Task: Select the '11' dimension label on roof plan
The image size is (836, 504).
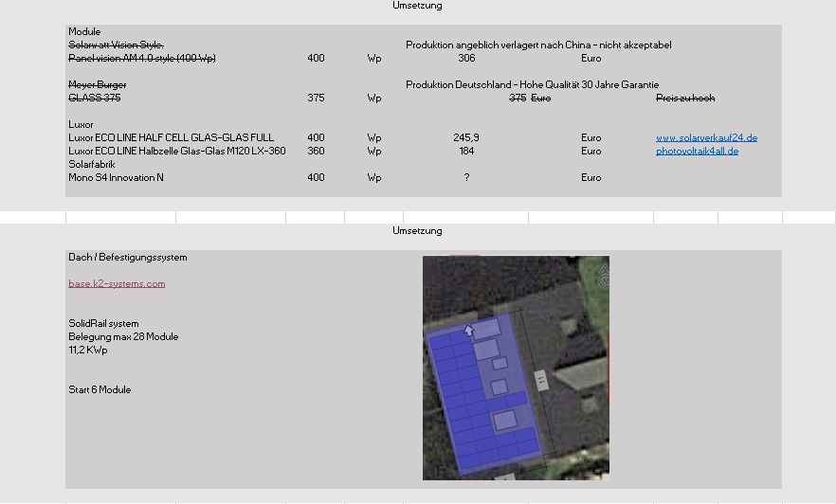Action: (x=541, y=380)
